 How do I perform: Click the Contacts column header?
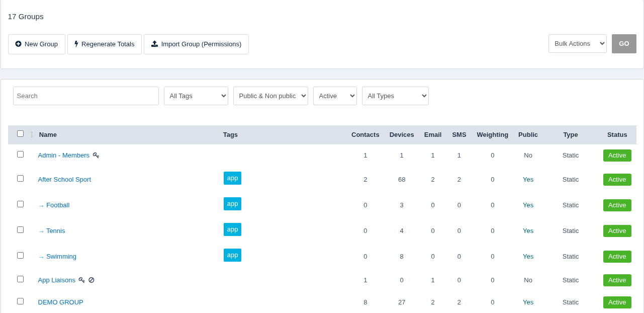(365, 135)
